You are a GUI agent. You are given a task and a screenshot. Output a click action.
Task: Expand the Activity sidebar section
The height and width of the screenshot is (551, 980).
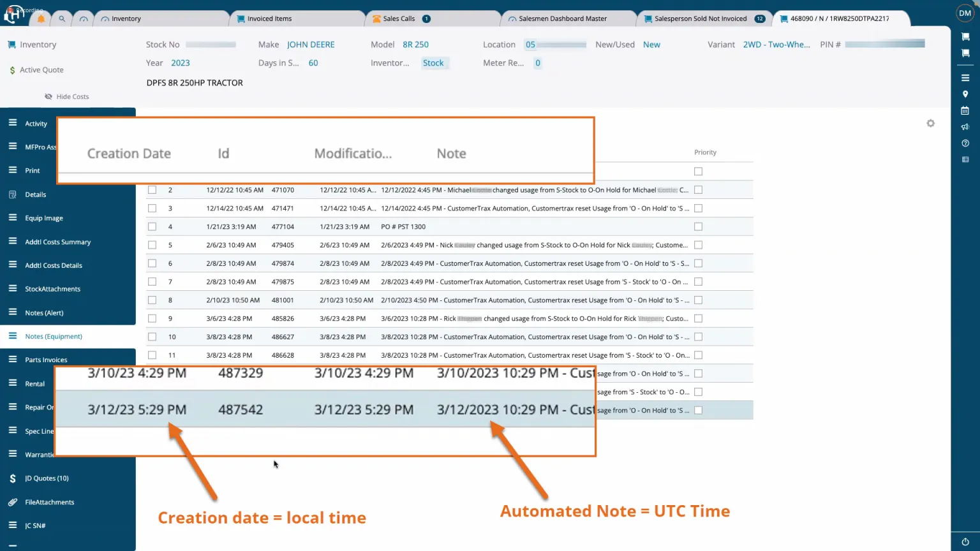tap(36, 124)
